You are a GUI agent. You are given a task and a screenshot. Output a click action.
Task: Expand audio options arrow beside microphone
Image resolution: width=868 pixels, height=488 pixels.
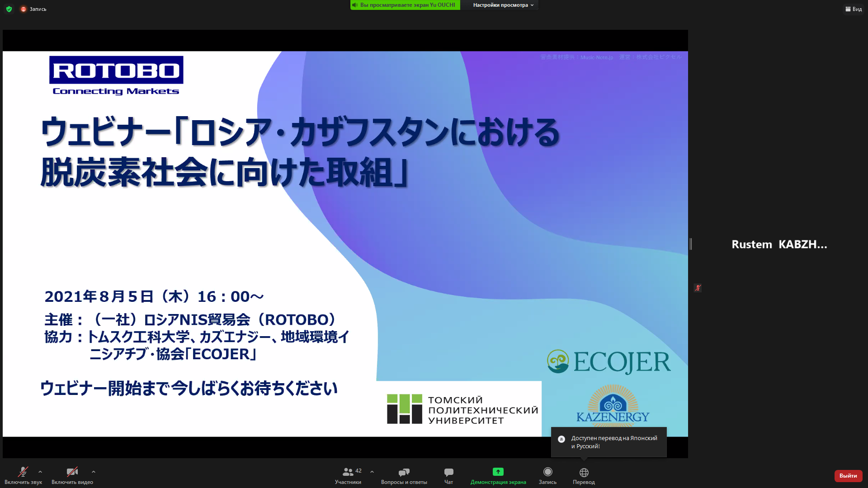[x=40, y=472]
